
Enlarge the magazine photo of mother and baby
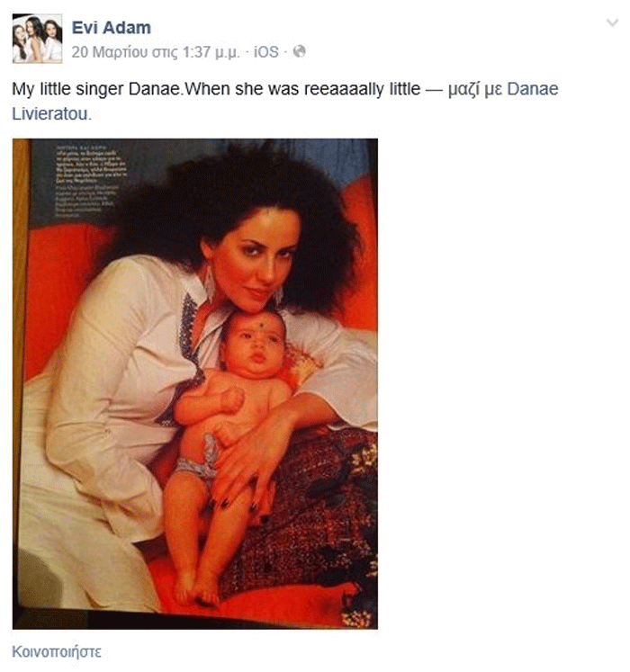[x=195, y=383]
